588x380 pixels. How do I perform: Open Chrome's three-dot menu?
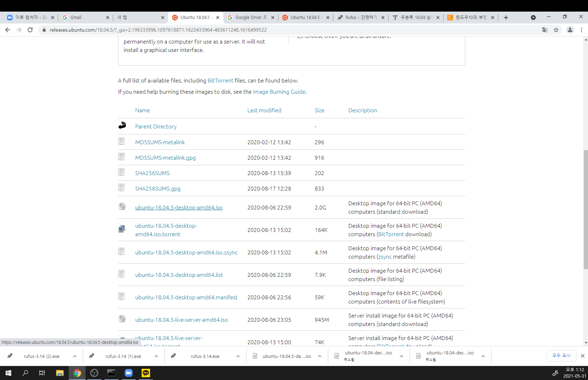[x=581, y=30]
